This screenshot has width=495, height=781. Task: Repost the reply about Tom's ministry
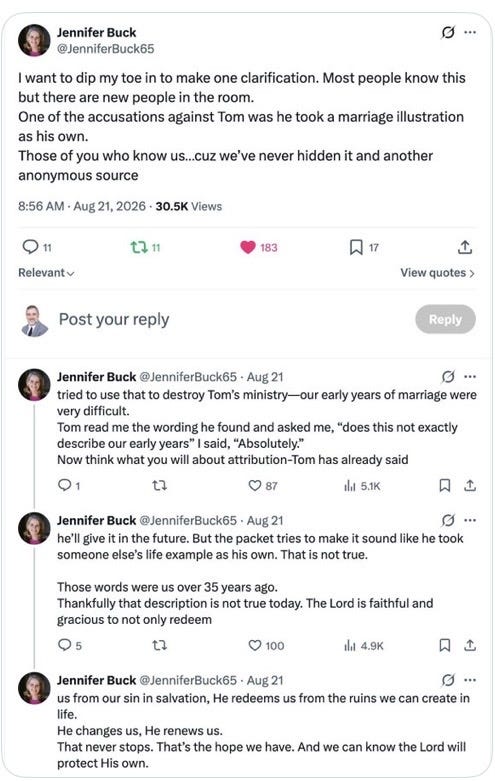point(159,485)
